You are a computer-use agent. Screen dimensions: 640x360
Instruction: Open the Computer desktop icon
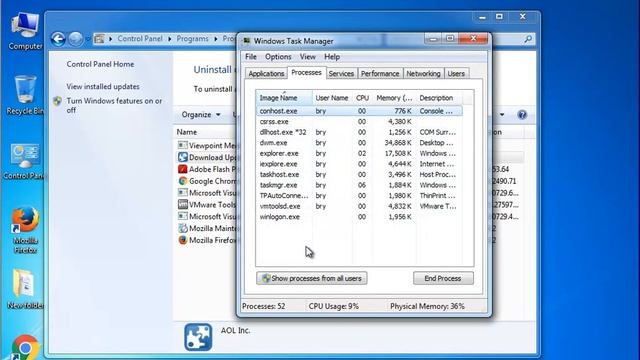pos(25,31)
